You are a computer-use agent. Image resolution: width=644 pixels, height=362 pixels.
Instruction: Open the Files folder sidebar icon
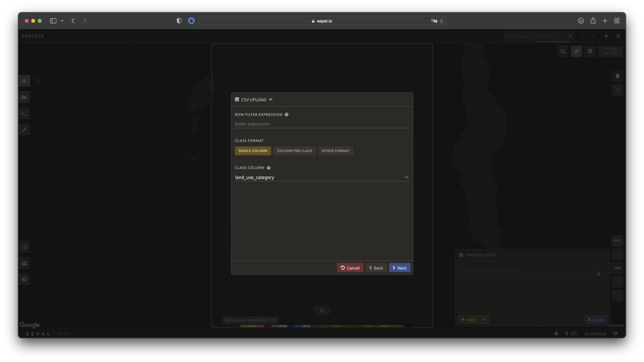pyautogui.click(x=24, y=97)
